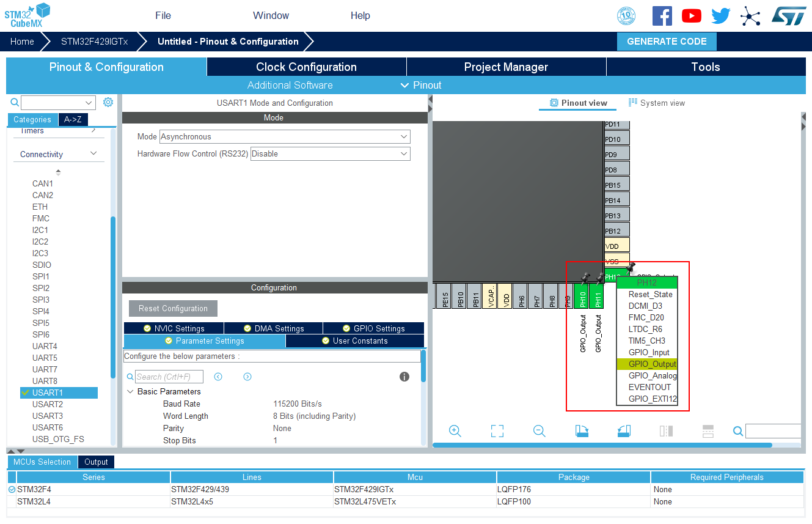Image resolution: width=812 pixels, height=524 pixels.
Task: Open the GPIO Settings tab
Action: click(x=373, y=328)
